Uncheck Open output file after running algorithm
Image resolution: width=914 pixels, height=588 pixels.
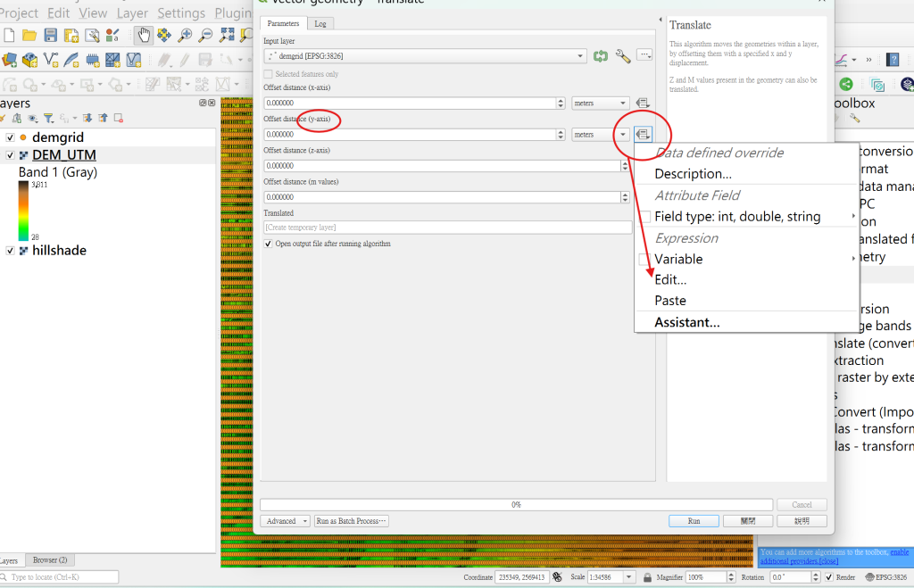pos(268,244)
